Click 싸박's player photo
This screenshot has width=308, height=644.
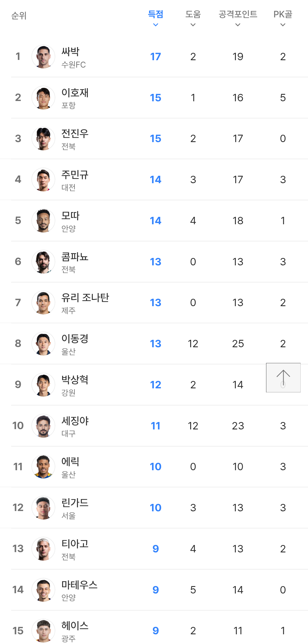click(43, 57)
